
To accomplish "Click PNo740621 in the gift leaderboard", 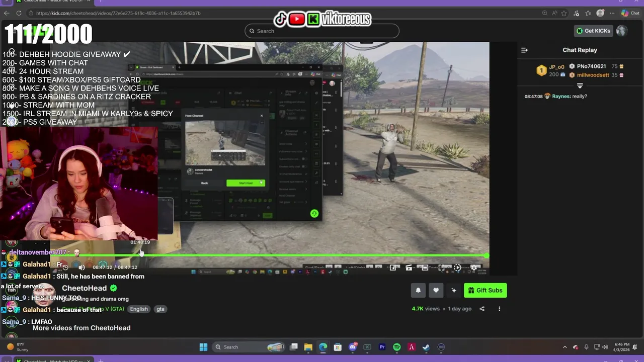I will pos(591,66).
